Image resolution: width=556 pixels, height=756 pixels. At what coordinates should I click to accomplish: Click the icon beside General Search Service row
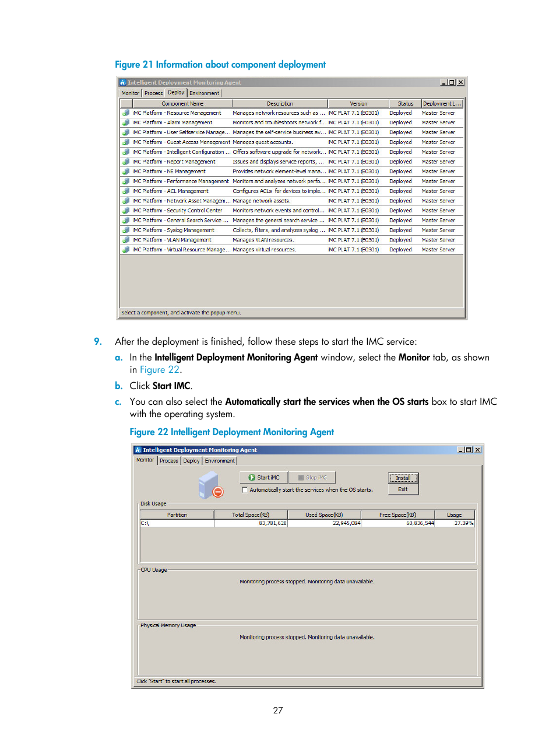pyautogui.click(x=126, y=220)
